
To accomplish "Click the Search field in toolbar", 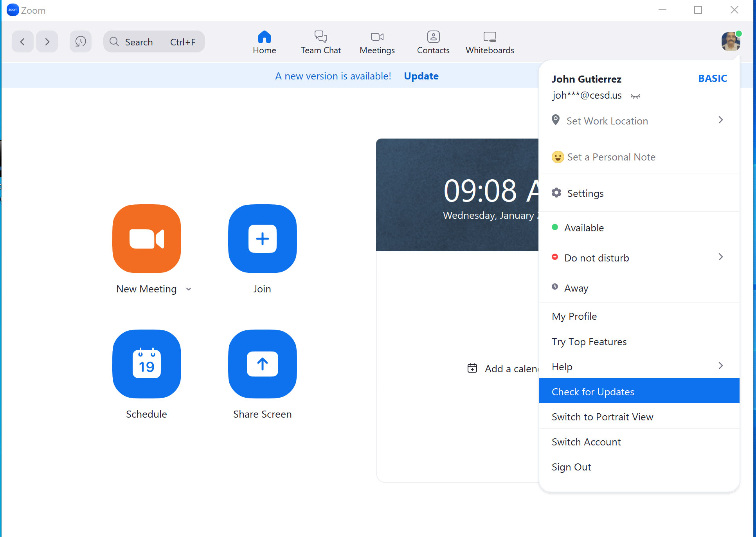I will (x=154, y=42).
